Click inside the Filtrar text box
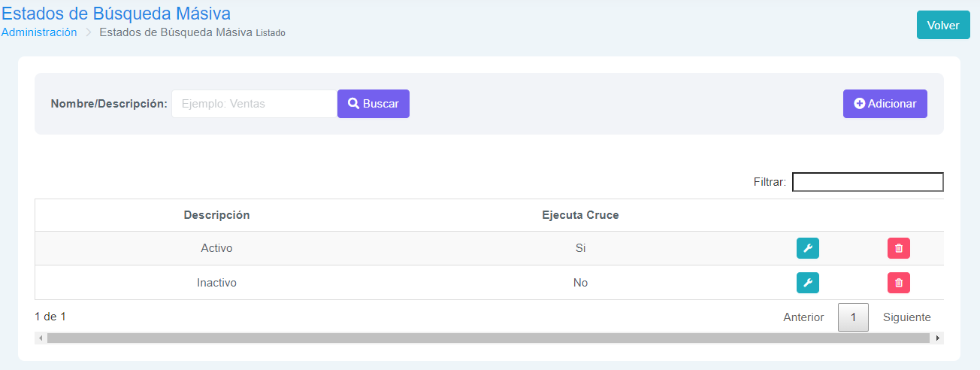The width and height of the screenshot is (980, 370). (x=867, y=182)
